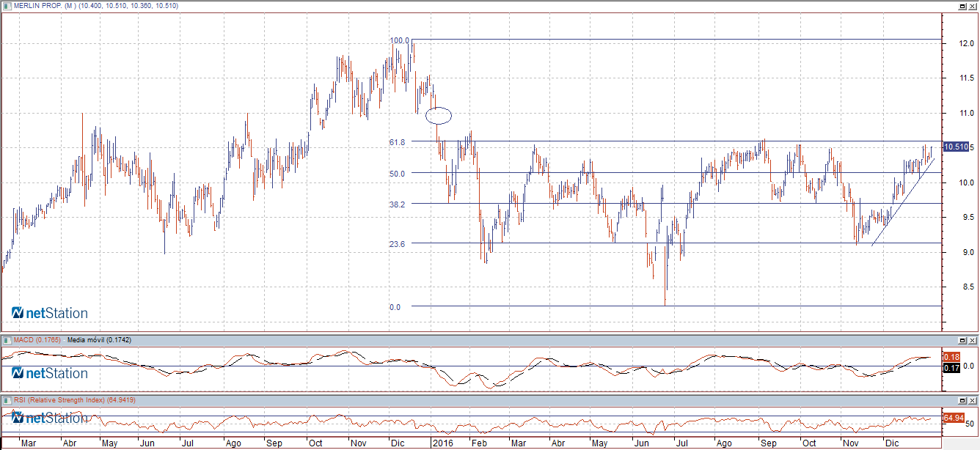Click the MERLIN PROP. chart panel icon
Viewport: 980px width, 450px height.
tap(7, 6)
